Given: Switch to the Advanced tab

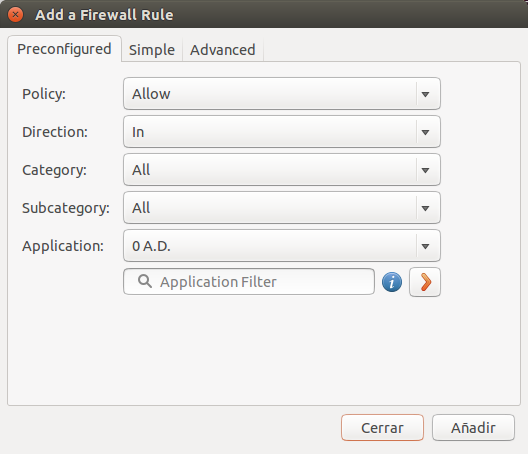Looking at the screenshot, I should [x=223, y=50].
